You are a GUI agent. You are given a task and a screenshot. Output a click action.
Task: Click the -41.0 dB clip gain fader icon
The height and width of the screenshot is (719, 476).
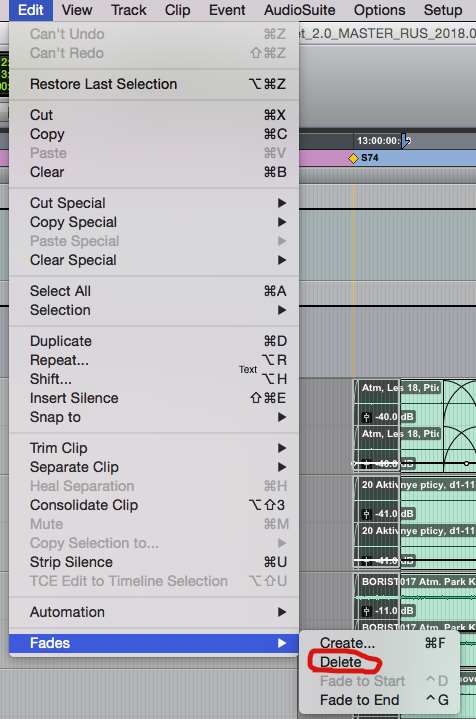pyautogui.click(x=366, y=514)
